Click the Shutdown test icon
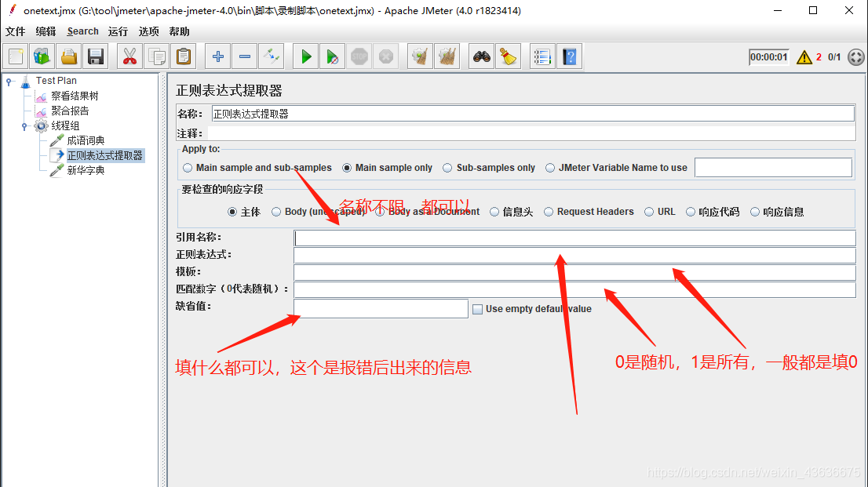The image size is (868, 487). (x=386, y=56)
